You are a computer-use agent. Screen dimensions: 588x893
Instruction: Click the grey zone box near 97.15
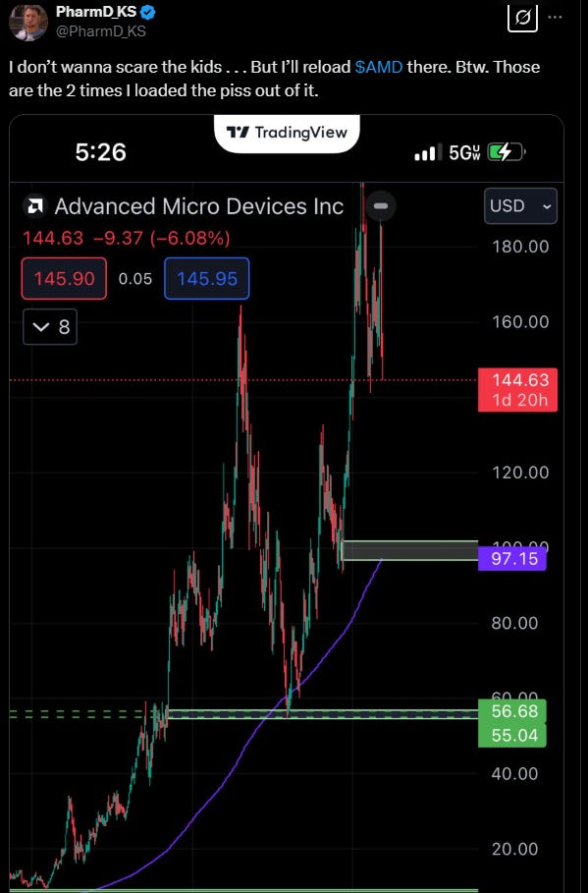point(410,550)
